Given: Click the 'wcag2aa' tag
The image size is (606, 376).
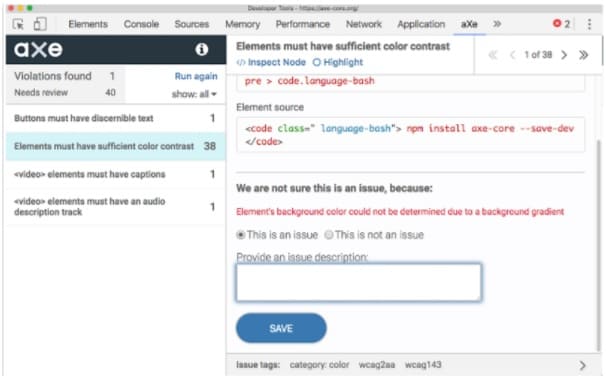Looking at the screenshot, I should click(x=377, y=365).
